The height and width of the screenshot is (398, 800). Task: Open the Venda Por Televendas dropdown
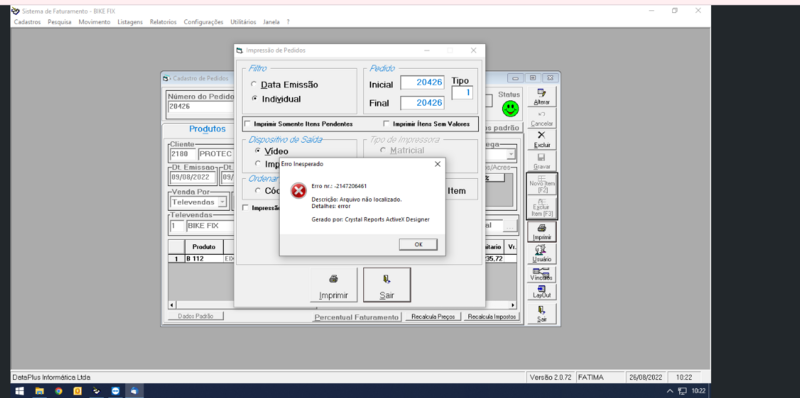point(222,202)
